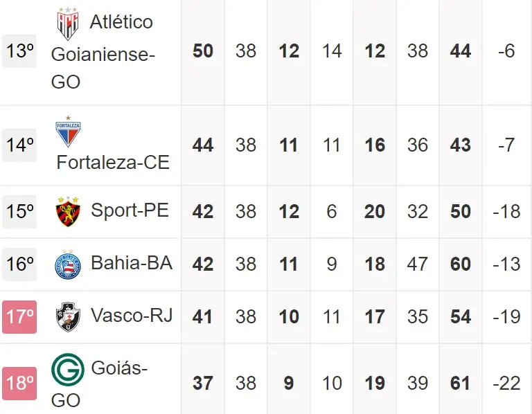The image size is (532, 414).
Task: Click the Bahia club crest
Action: (x=68, y=264)
